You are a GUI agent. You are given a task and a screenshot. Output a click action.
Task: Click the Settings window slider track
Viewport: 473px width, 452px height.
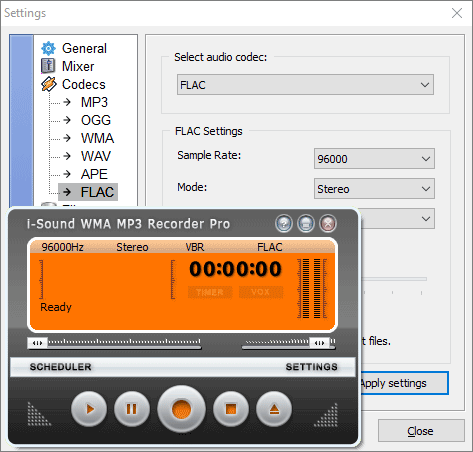point(394,279)
